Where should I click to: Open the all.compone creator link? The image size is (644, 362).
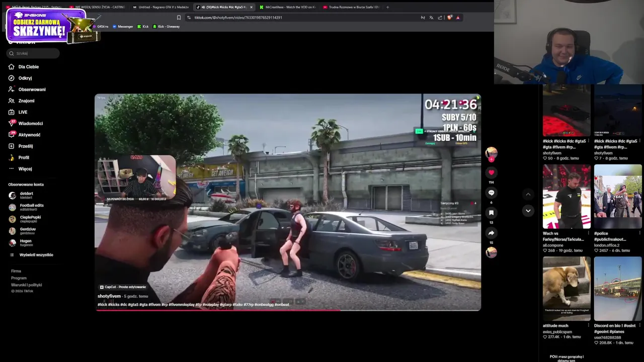553,245
